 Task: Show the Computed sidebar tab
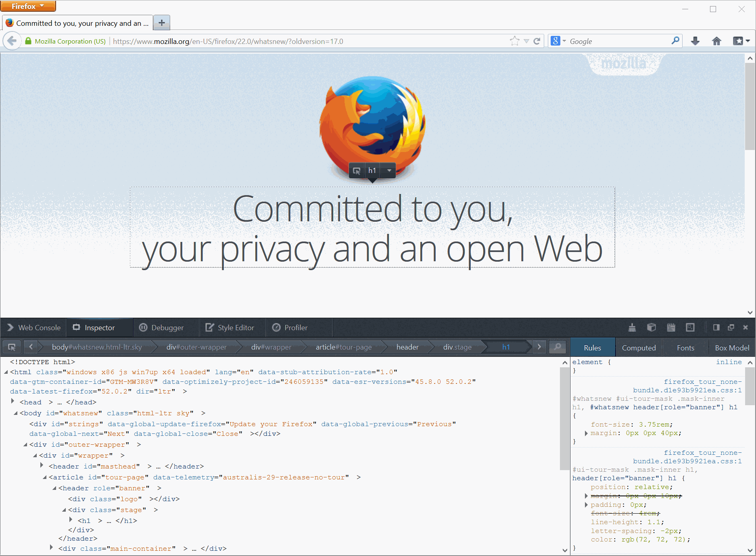(639, 348)
